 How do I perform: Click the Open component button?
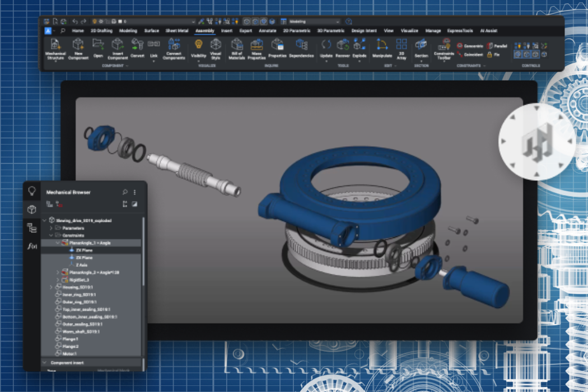click(x=98, y=49)
